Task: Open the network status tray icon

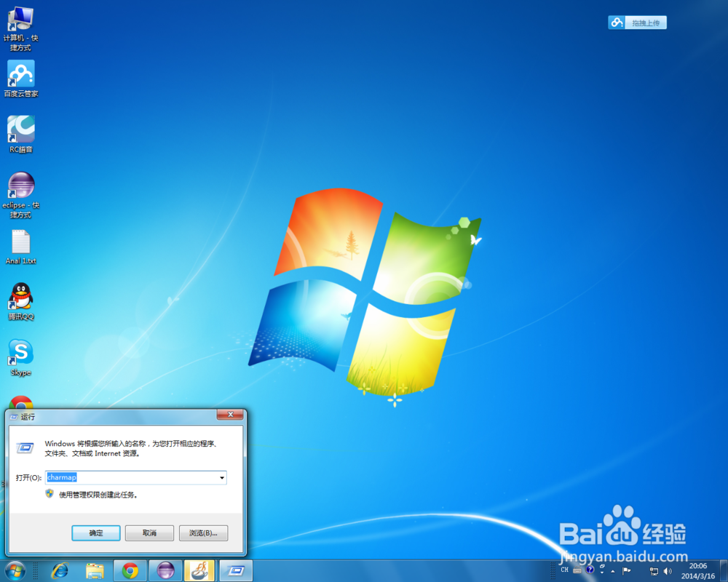Action: coord(653,571)
